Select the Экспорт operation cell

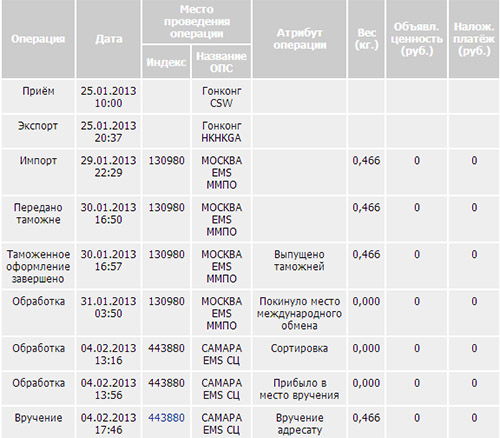point(38,131)
